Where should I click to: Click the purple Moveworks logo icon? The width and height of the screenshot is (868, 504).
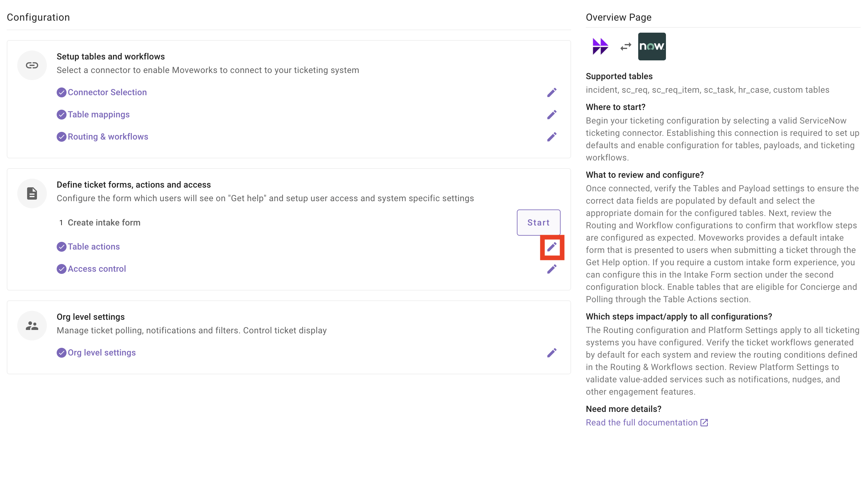coord(600,47)
